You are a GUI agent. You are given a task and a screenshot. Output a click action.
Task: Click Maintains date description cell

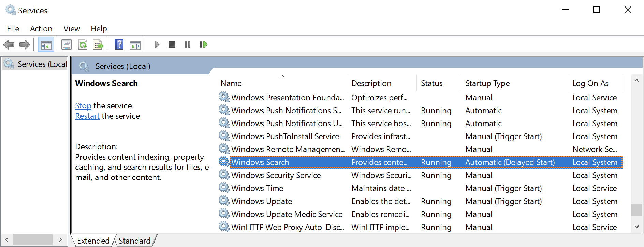click(381, 188)
